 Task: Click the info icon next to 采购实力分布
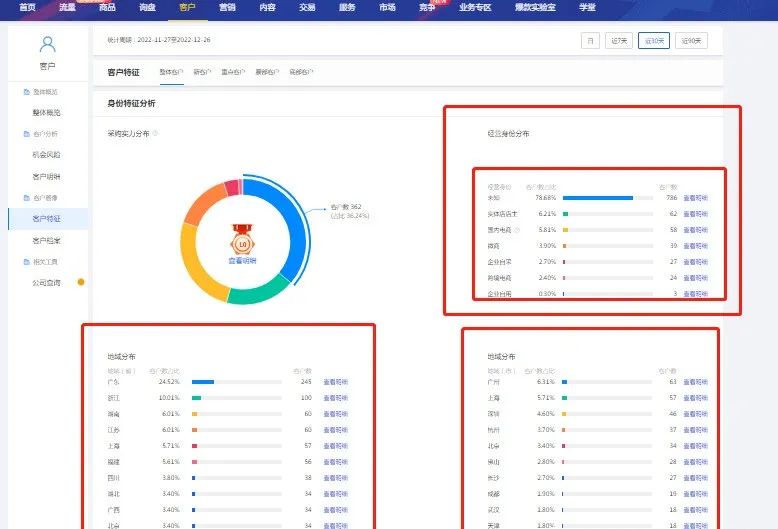(x=155, y=133)
